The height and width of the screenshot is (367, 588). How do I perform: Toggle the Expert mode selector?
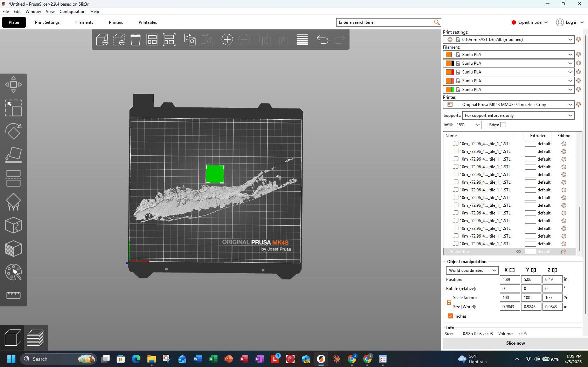pyautogui.click(x=530, y=22)
